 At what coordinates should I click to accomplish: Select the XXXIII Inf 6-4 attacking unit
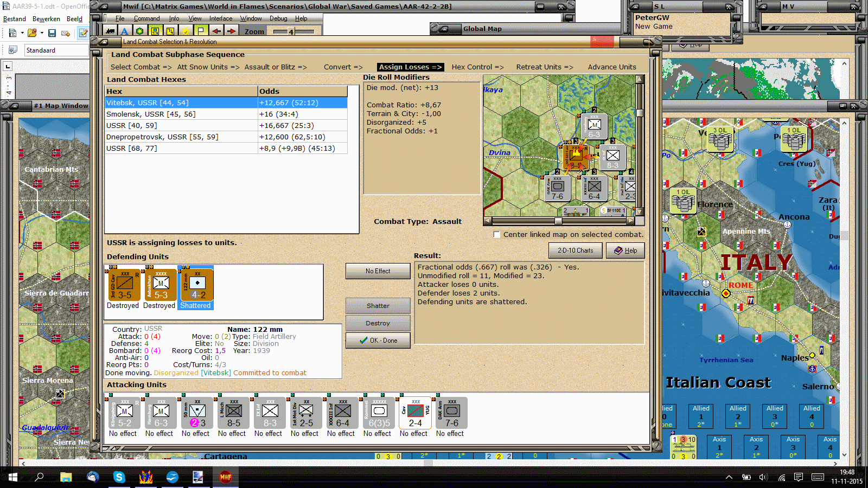(342, 413)
